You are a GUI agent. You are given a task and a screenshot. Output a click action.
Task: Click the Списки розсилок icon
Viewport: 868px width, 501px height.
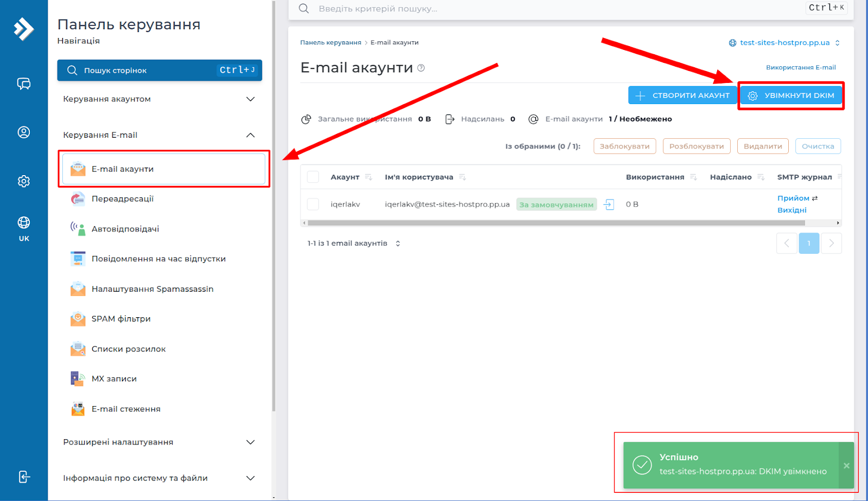click(x=78, y=349)
